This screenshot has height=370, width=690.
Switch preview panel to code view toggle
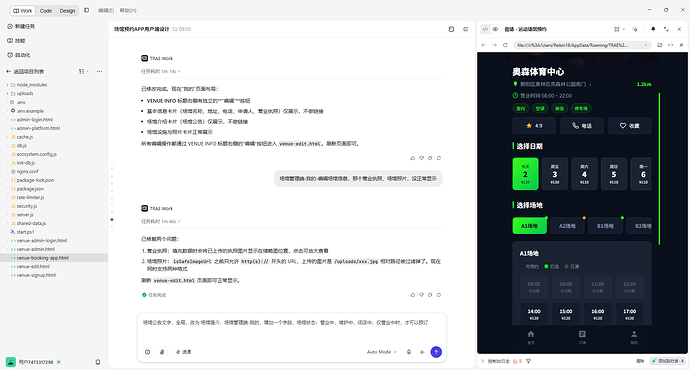tap(485, 29)
